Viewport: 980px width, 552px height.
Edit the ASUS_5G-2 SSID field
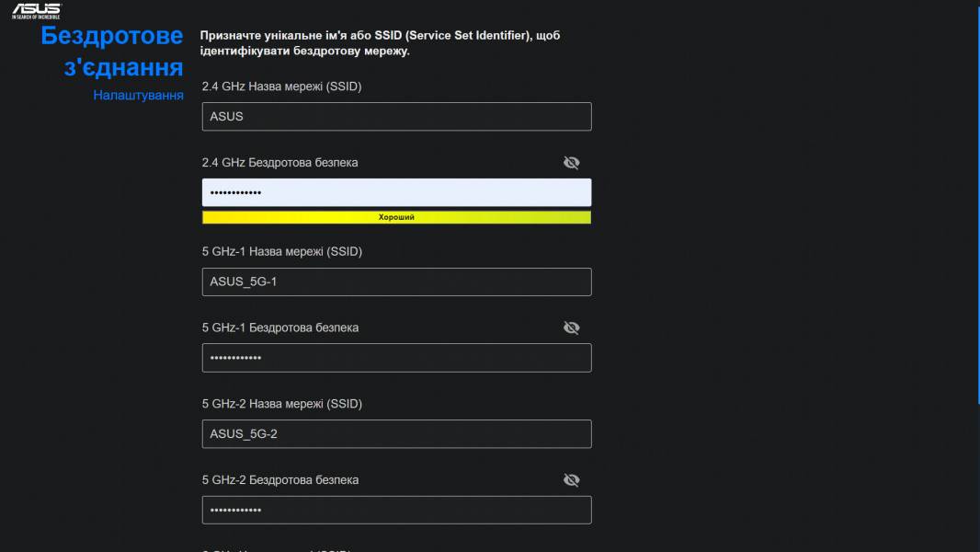(396, 434)
